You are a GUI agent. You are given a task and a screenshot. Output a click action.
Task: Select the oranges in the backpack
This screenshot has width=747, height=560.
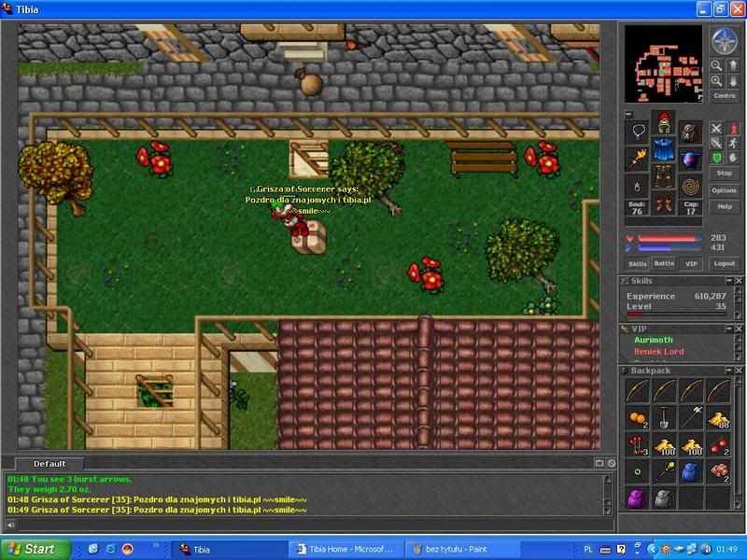(638, 418)
